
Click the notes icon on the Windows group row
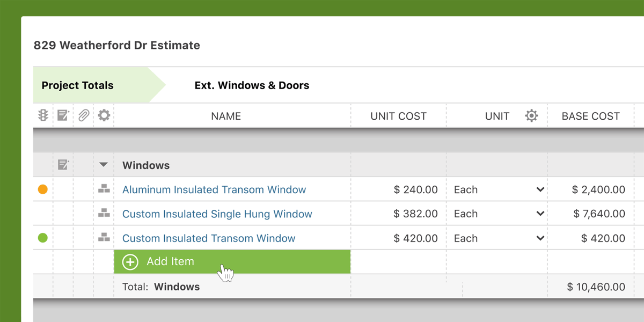pyautogui.click(x=63, y=165)
